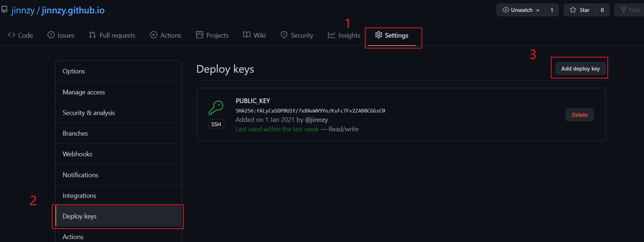
Task: Click the Issues circle icon
Action: coord(51,35)
